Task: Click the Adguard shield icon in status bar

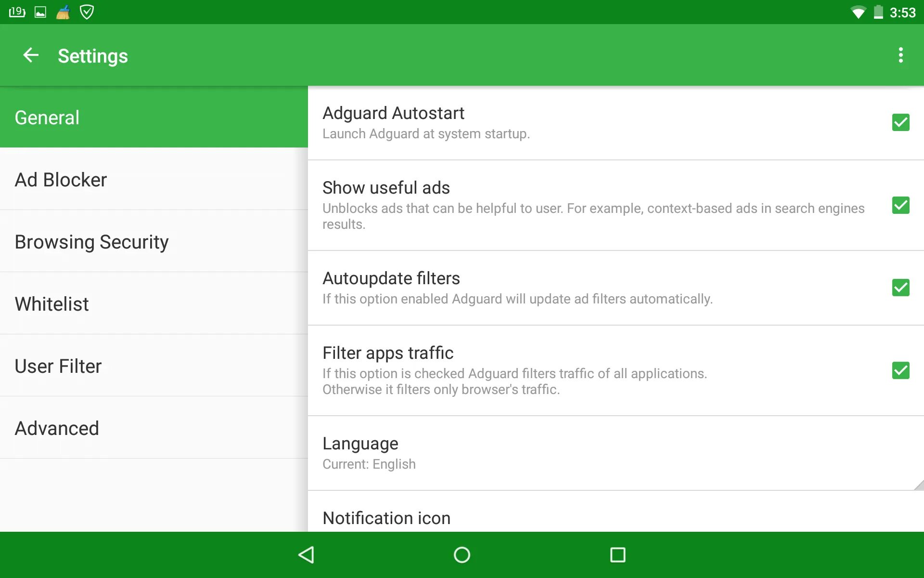Action: coord(87,12)
